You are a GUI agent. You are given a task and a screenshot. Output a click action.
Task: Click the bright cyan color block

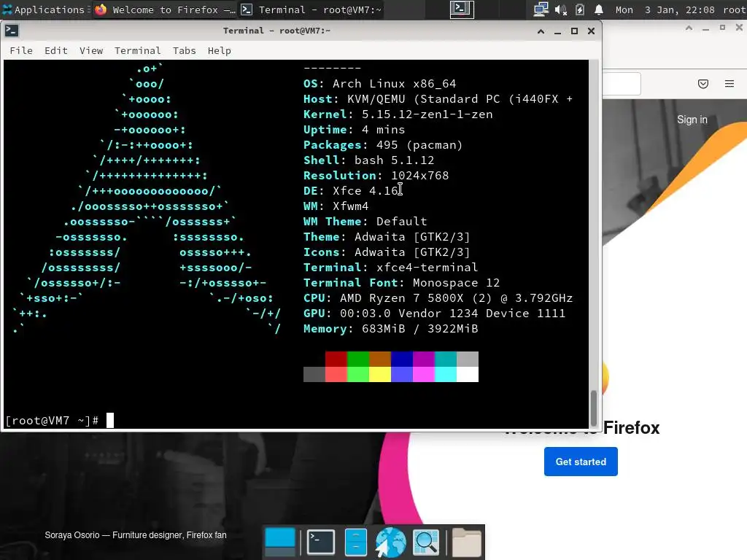point(446,374)
